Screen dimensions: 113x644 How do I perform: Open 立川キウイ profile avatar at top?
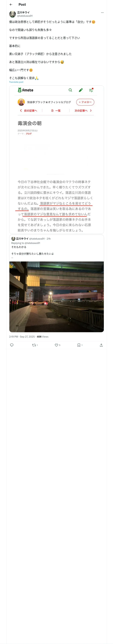(x=13, y=14)
